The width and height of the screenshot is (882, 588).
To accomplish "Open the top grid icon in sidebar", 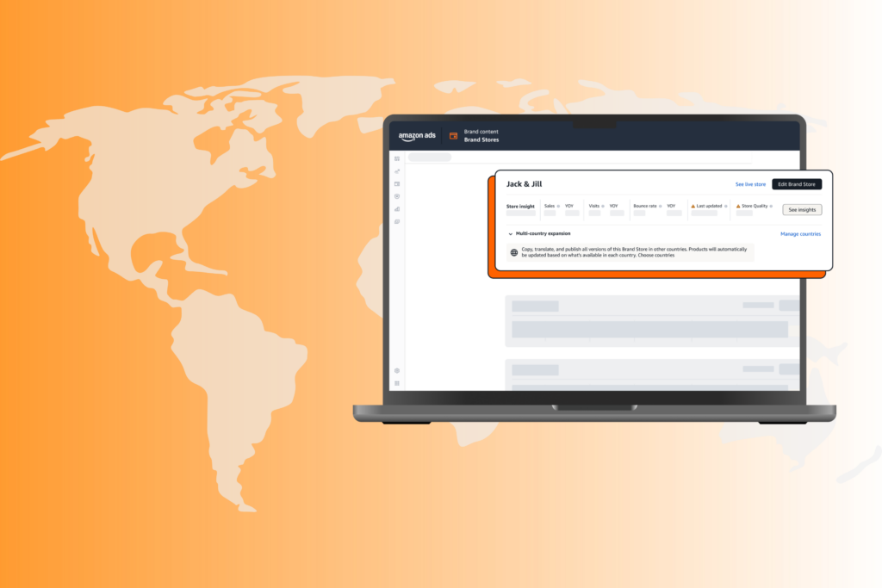I will click(x=397, y=158).
